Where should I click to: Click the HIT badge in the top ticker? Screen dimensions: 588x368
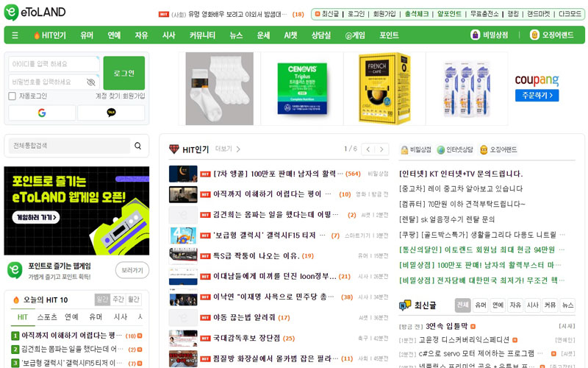163,14
